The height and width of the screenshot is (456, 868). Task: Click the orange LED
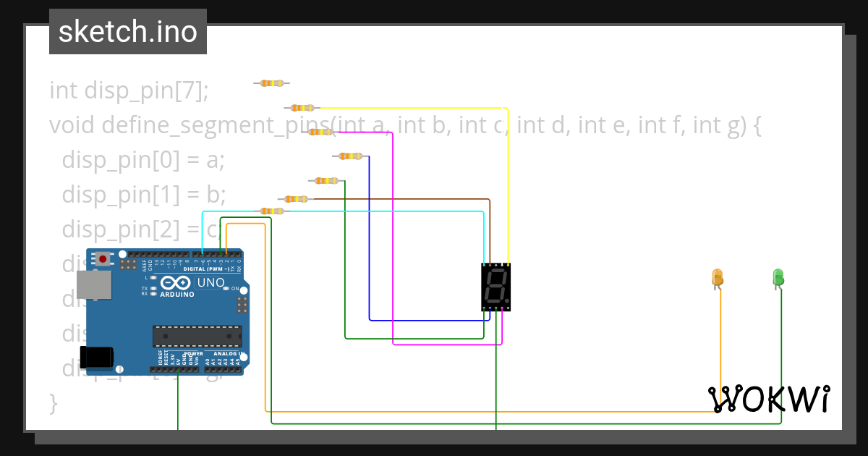pos(717,277)
